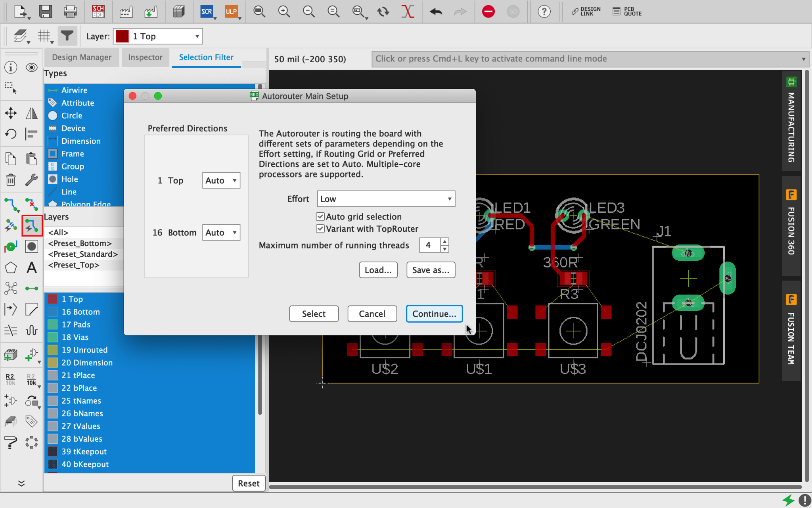Select the Text tool

click(32, 268)
